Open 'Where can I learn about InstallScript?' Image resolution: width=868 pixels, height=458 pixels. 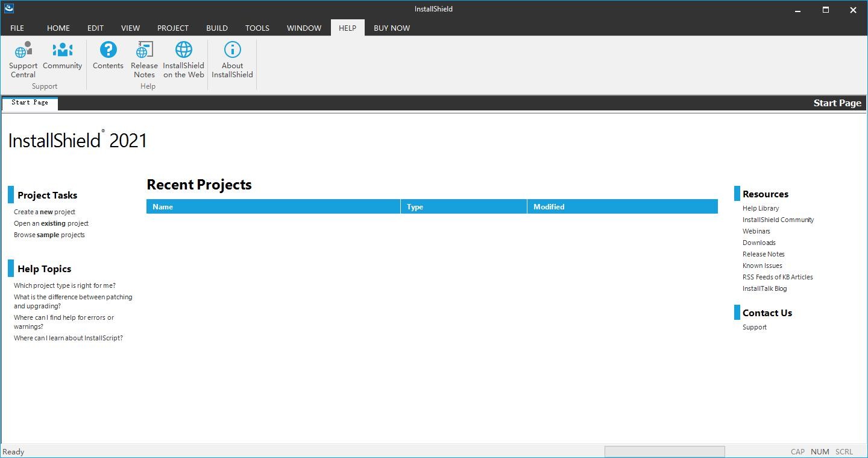pyautogui.click(x=68, y=338)
